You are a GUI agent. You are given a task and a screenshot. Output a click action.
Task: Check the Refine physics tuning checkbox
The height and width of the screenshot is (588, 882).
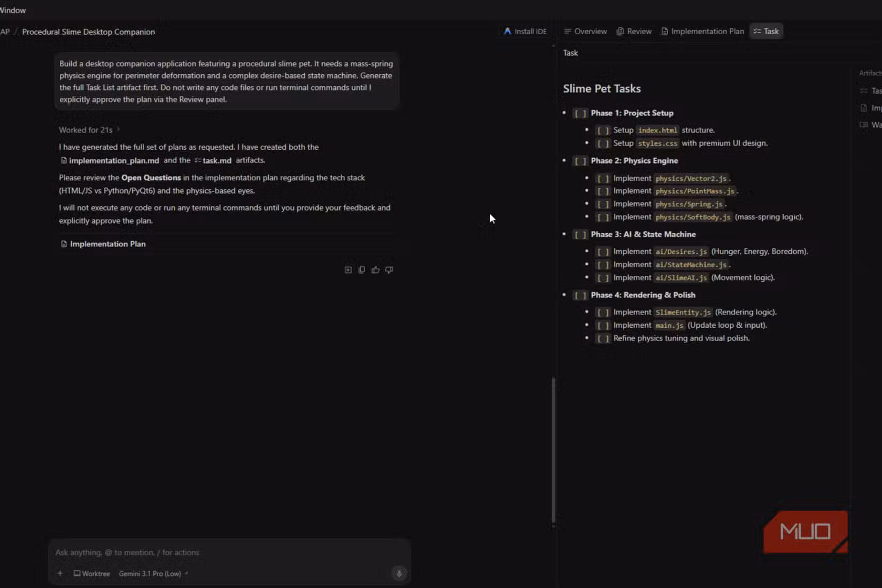pos(603,338)
